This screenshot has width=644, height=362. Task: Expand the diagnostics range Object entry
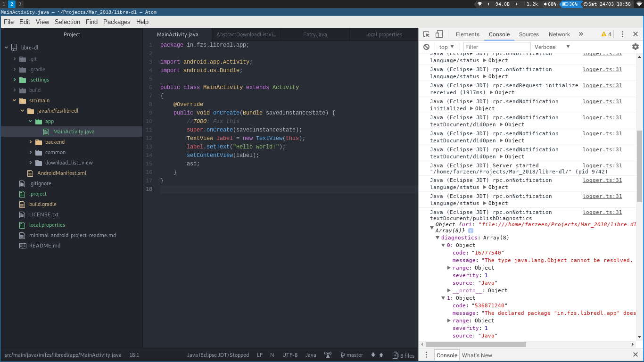pyautogui.click(x=449, y=268)
